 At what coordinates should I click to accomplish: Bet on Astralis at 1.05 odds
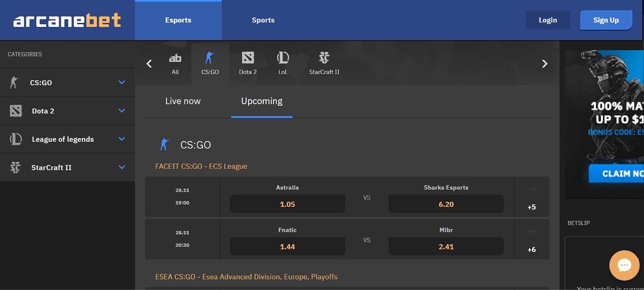287,204
